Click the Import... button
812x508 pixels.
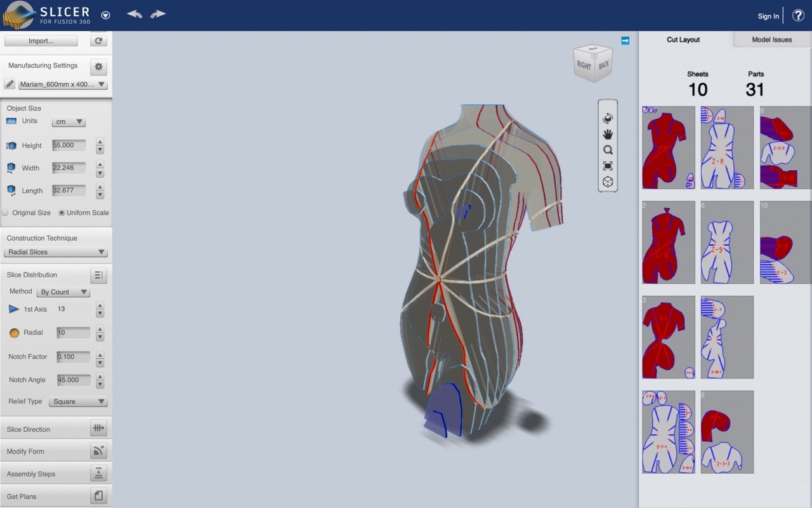coord(41,41)
